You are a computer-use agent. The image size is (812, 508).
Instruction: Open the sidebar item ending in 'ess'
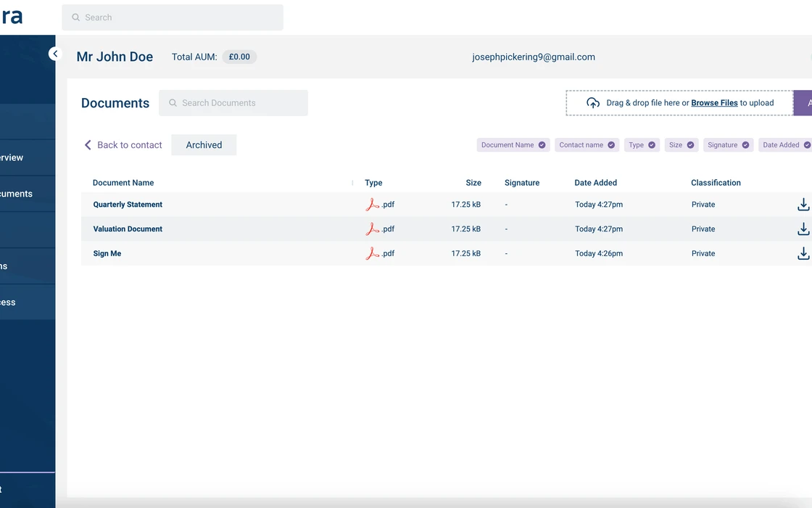tap(28, 302)
